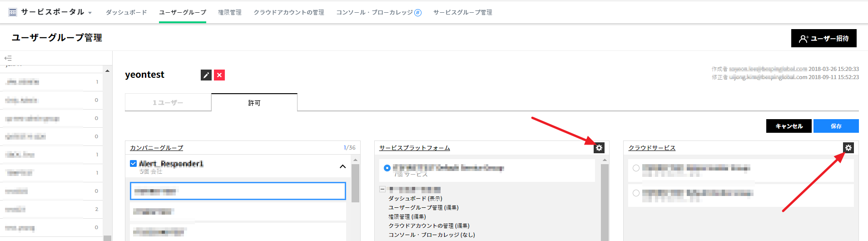The image size is (868, 241).
Task: Select the second cloud service radio option
Action: coord(636,193)
